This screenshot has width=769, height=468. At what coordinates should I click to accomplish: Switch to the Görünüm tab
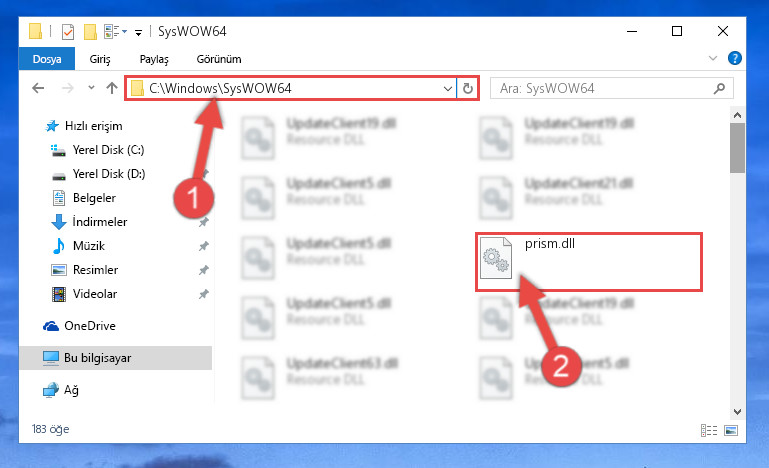tap(219, 59)
